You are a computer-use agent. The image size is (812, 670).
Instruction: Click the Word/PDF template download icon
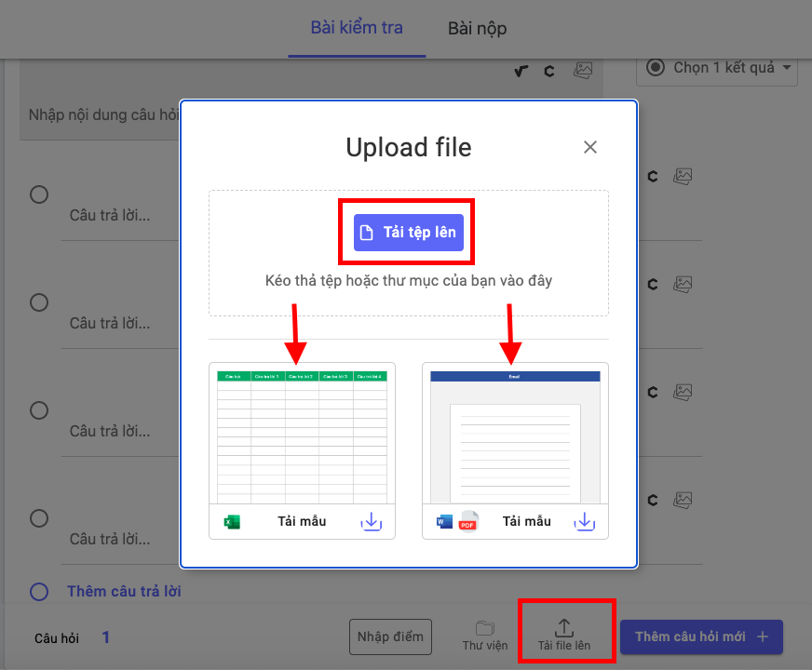click(x=584, y=522)
